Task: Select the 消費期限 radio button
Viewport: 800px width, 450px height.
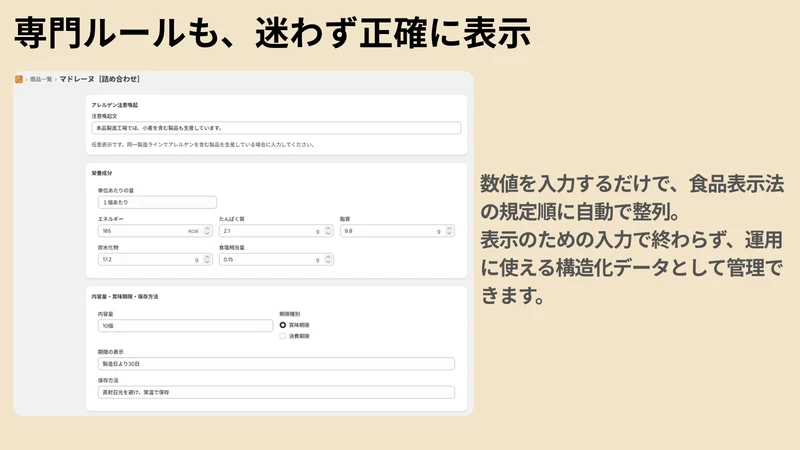Action: tap(283, 336)
